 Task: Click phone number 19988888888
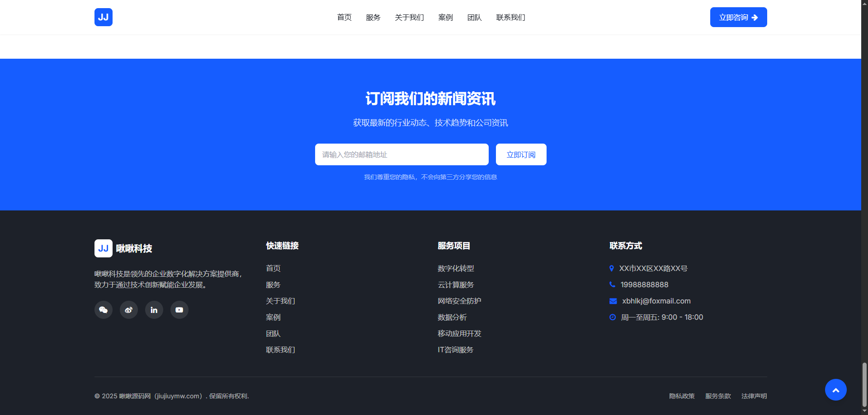tap(645, 284)
